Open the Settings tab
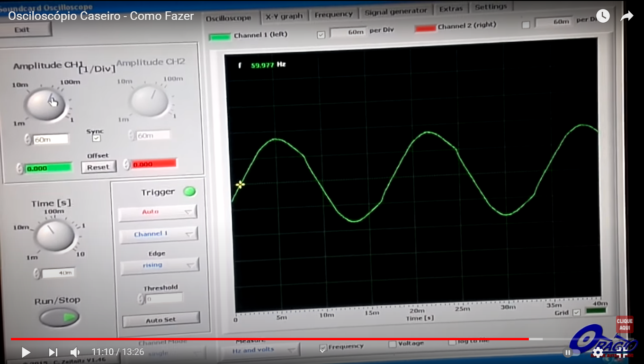644x364 pixels. point(491,7)
